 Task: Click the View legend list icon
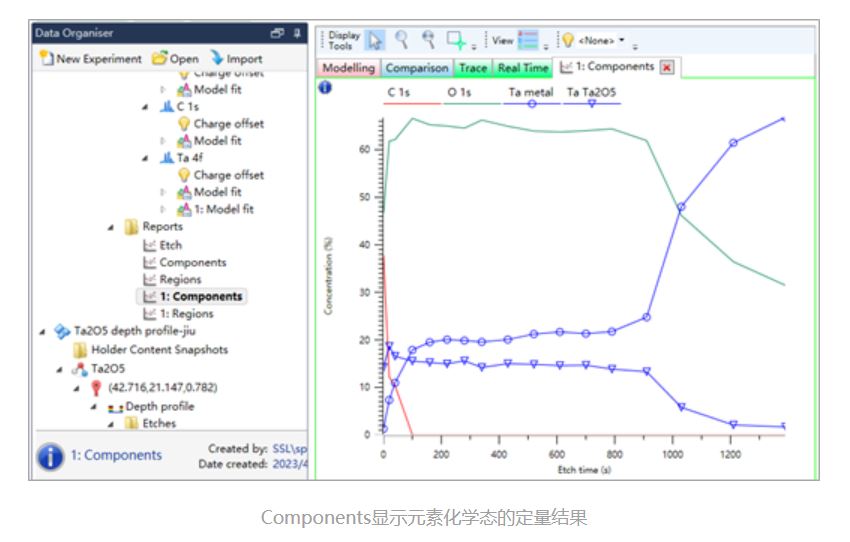[528, 41]
